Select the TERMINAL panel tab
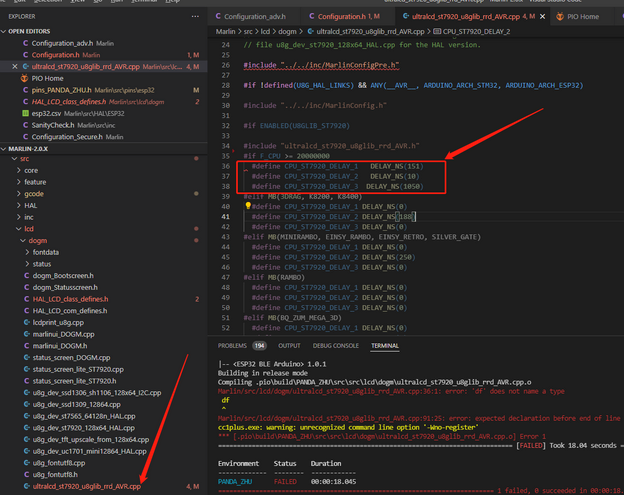624x495 pixels. pyautogui.click(x=384, y=345)
